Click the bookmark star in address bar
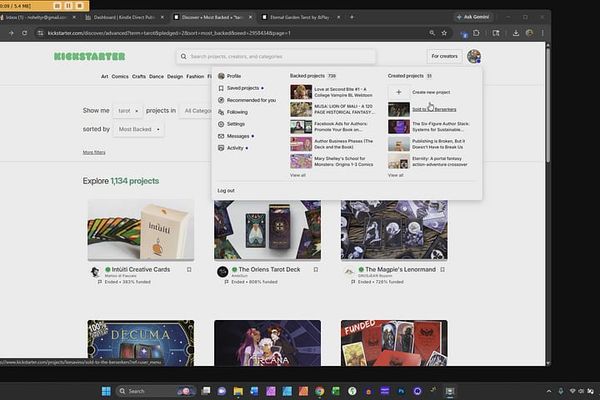Image resolution: width=600 pixels, height=400 pixels. tap(444, 33)
